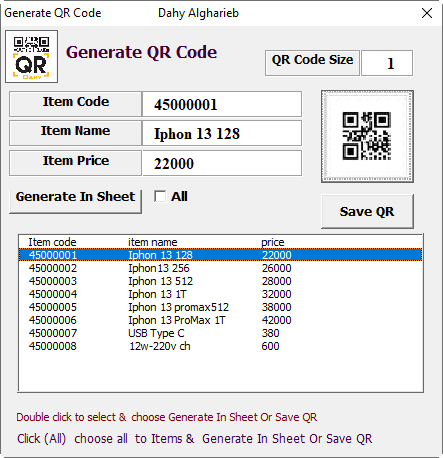Click the 'Click (All) choose all' hint text
This screenshot has height=458, width=443.
195,439
